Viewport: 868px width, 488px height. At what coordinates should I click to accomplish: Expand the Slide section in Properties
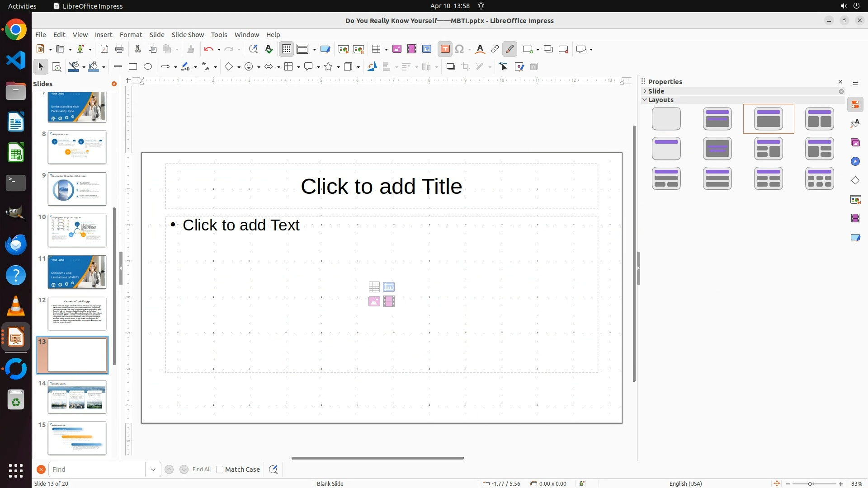point(645,91)
